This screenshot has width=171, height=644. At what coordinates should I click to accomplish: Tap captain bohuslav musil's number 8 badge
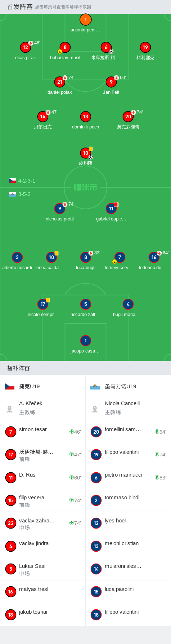click(65, 47)
